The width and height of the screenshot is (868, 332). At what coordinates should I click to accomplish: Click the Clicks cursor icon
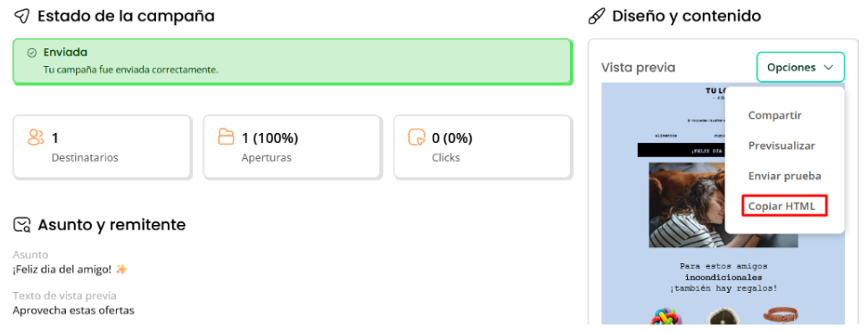click(417, 137)
